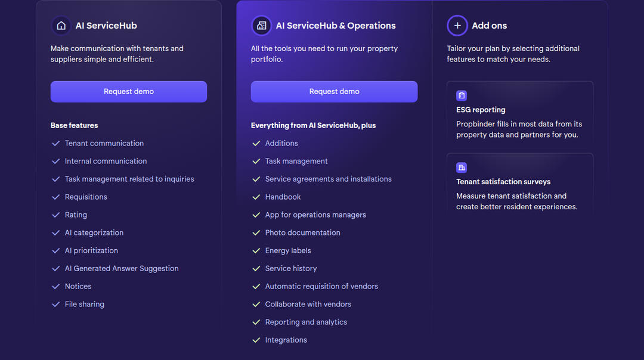Click the 'Requisitions' feature text
This screenshot has height=360, width=644.
click(x=86, y=197)
